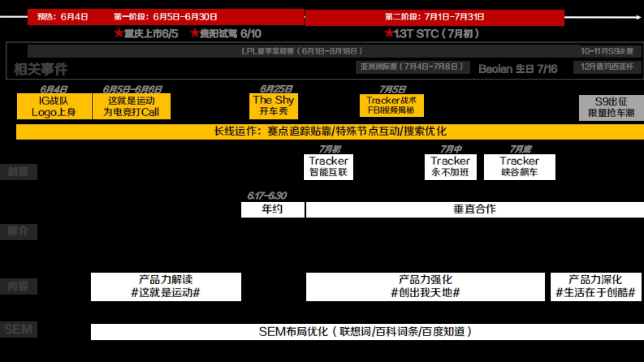Screen dimensions: 644x362
Task: Click the red star beside 贵阳试驾 6/10
Action: 195,33
